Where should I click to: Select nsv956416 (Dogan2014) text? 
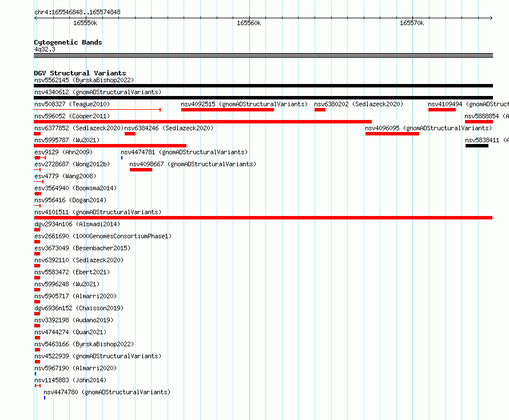tap(70, 200)
